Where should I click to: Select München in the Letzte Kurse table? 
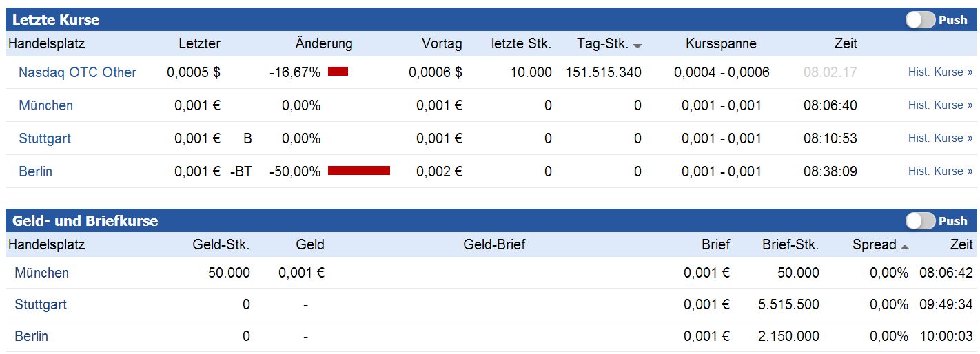[x=45, y=105]
